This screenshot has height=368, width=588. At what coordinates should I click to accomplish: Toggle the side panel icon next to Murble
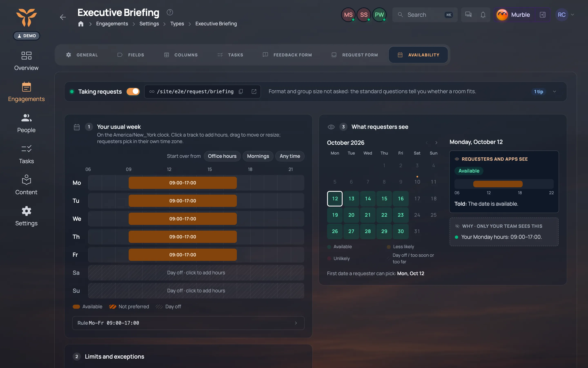click(542, 15)
